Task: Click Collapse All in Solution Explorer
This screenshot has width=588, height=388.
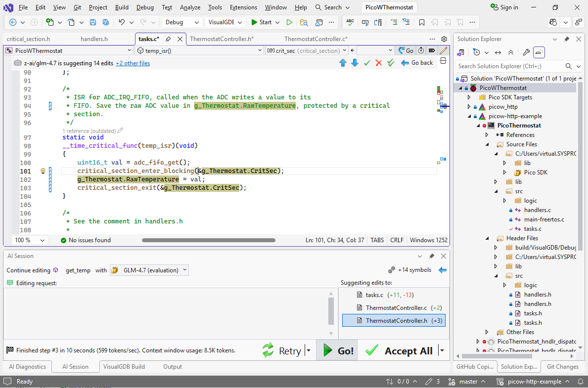Action: (511, 52)
